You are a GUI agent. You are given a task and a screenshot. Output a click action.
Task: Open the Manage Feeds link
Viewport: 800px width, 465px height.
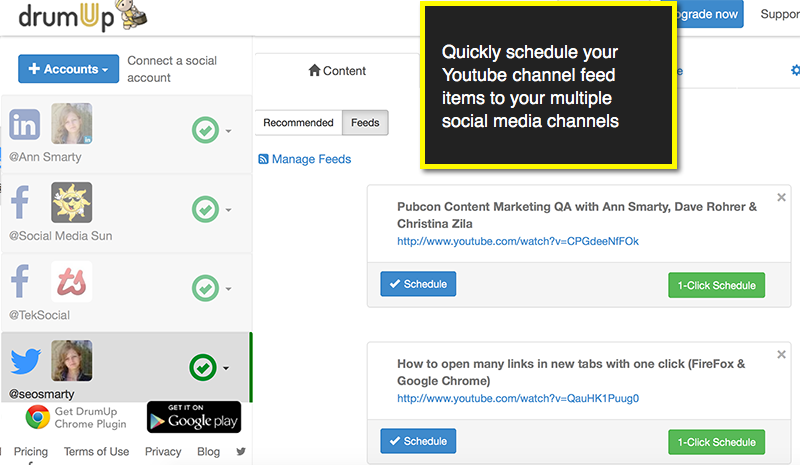click(x=311, y=159)
